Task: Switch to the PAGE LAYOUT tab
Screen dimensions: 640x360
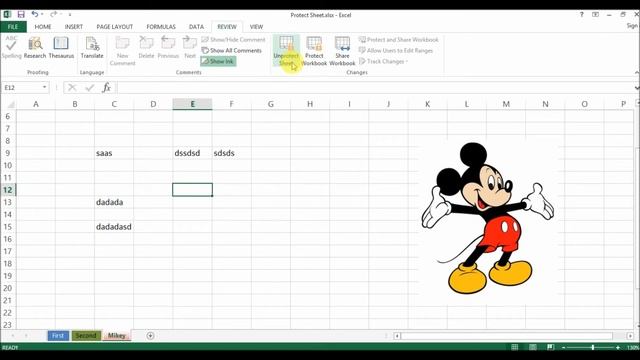Action: point(115,27)
